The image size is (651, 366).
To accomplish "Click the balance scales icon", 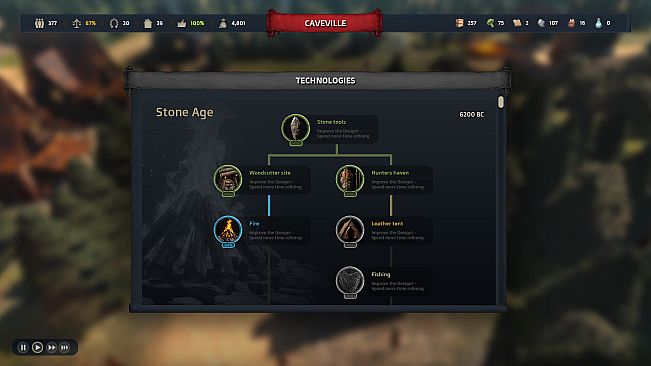I will [76, 23].
